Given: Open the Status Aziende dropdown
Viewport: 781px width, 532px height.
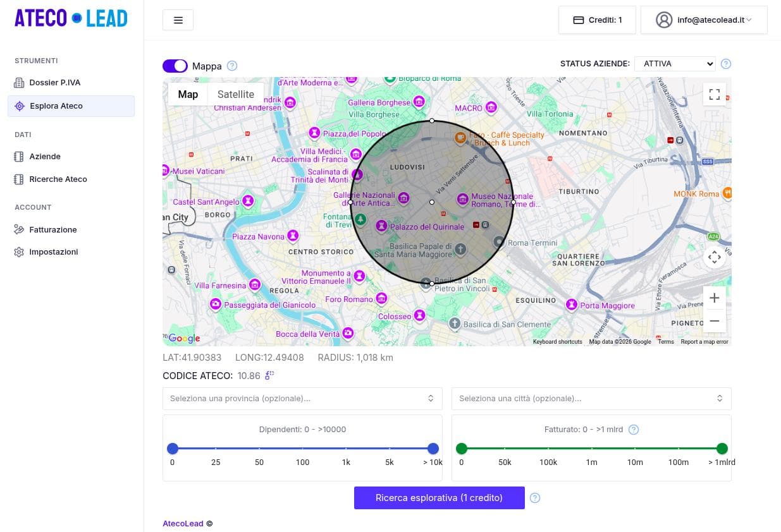Looking at the screenshot, I should coord(674,64).
